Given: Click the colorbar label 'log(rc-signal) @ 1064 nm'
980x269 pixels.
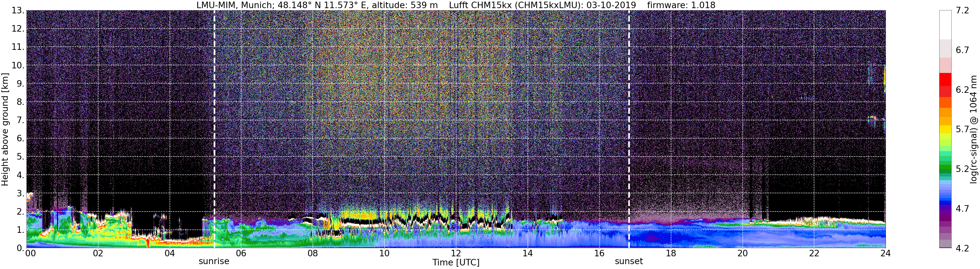Looking at the screenshot, I should (x=974, y=129).
